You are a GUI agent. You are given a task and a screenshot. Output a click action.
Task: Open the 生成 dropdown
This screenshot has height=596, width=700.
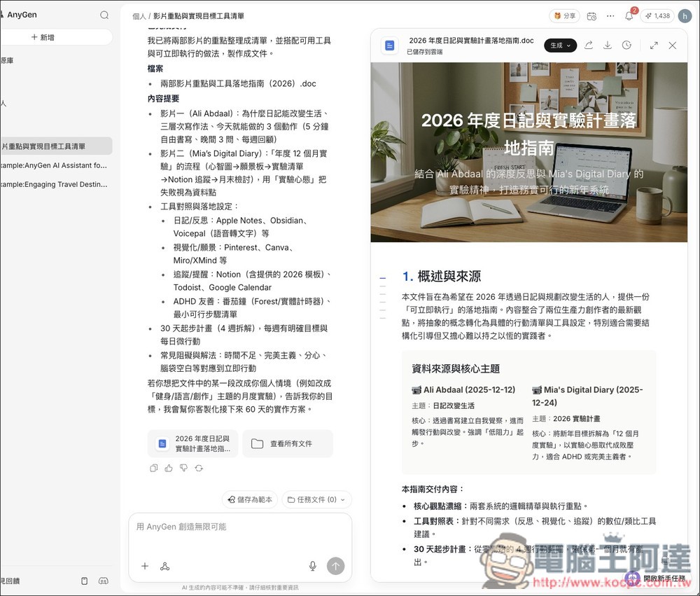tap(560, 45)
